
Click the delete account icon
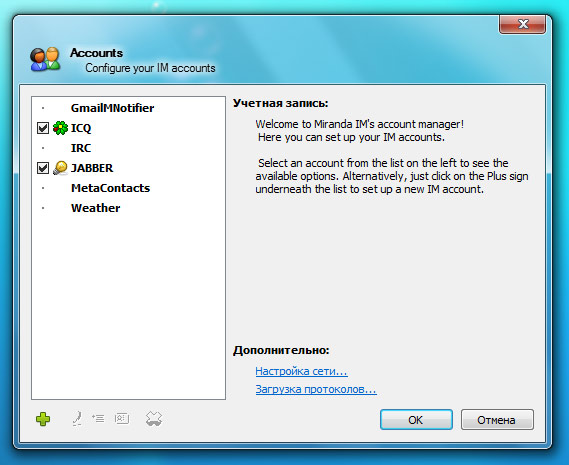click(x=154, y=419)
